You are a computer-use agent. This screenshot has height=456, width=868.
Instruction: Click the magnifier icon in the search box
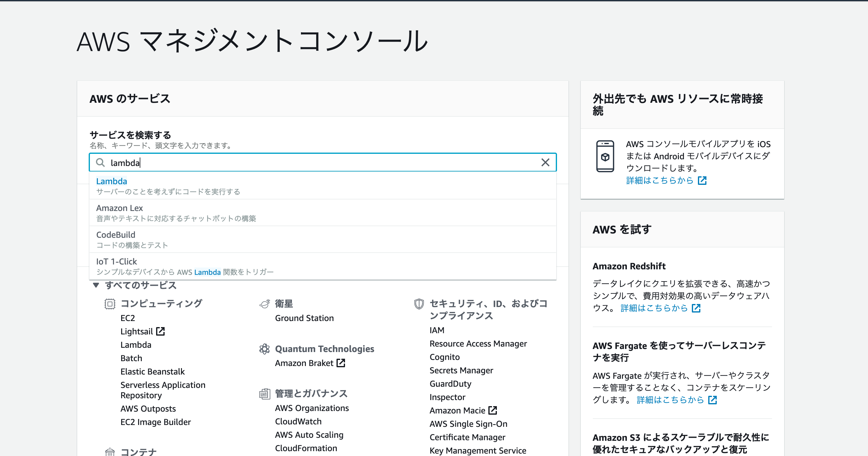(x=100, y=163)
